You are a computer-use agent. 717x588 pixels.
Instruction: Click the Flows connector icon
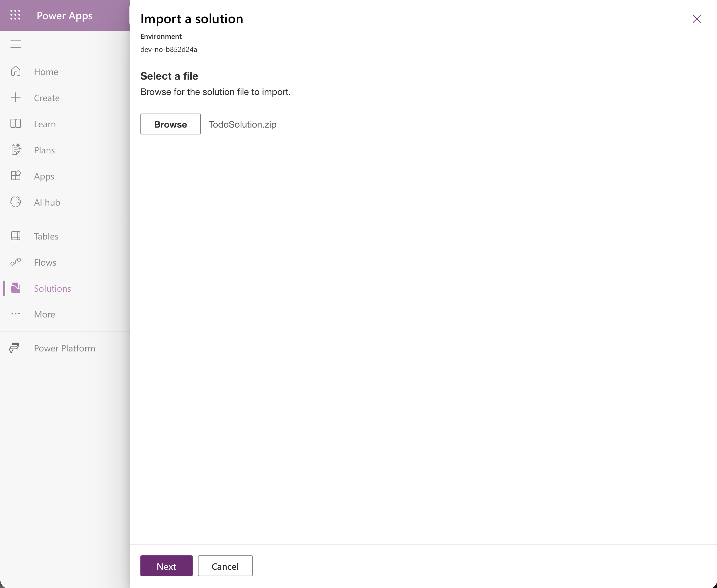(16, 262)
